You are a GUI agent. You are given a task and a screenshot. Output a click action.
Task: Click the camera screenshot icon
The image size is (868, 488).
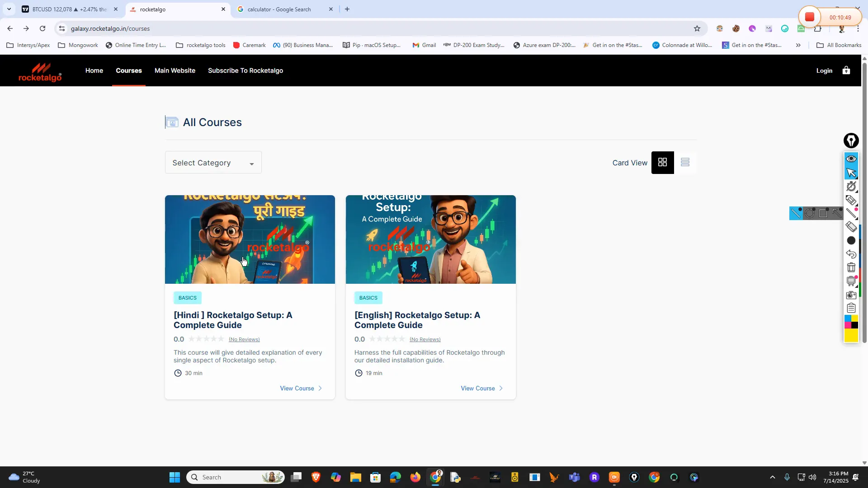point(851,295)
